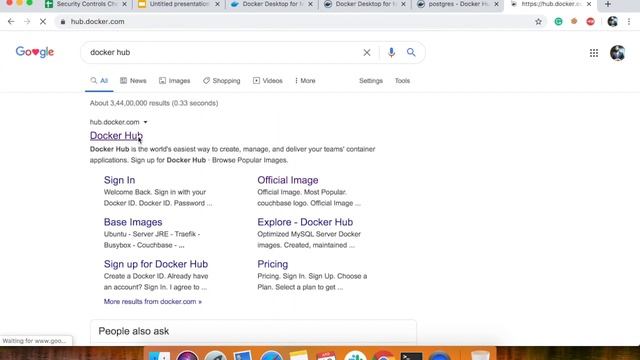Click the Google logo
Screen dimensions: 640x360
point(35,52)
